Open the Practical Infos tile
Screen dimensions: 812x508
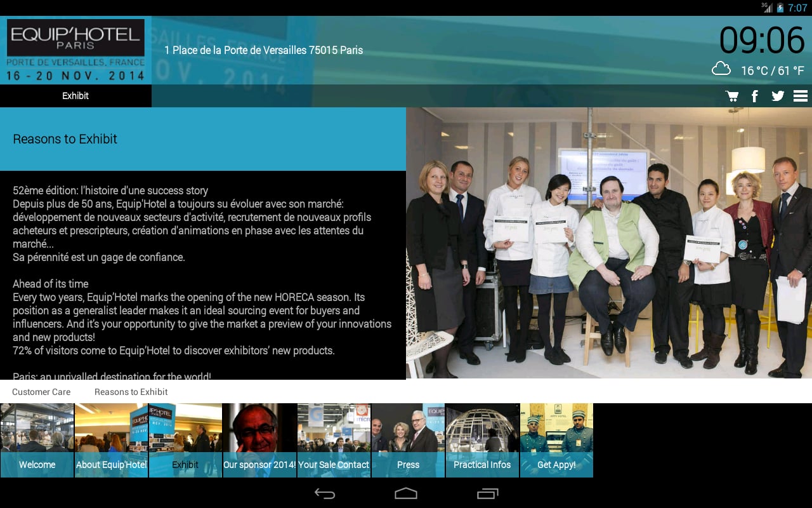[482, 440]
